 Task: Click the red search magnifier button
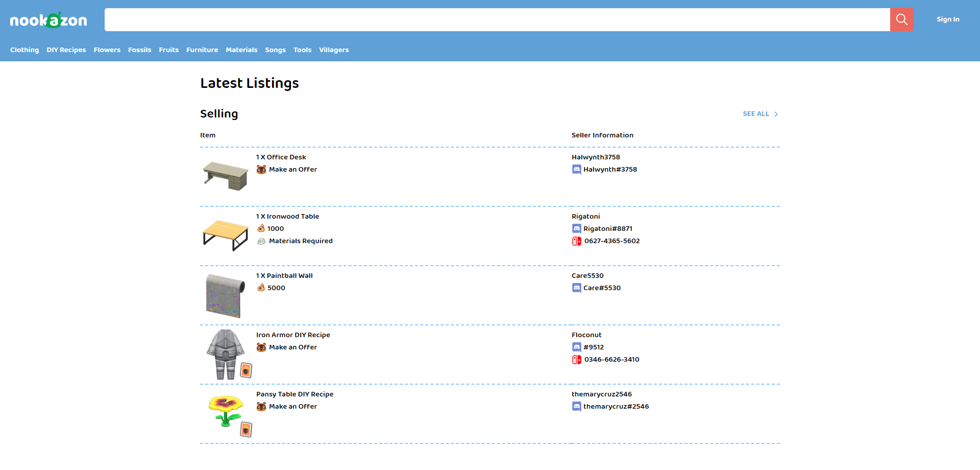click(901, 19)
